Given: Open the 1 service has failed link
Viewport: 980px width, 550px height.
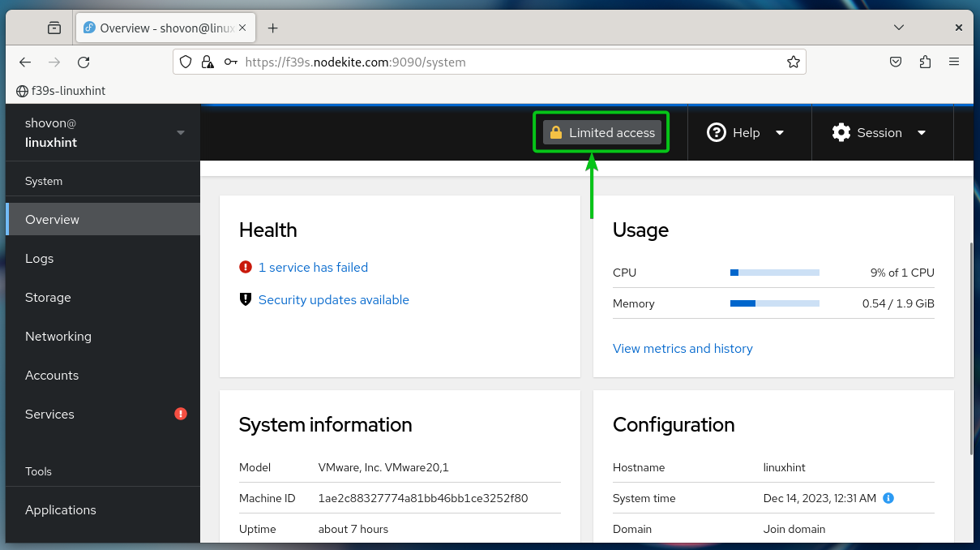Looking at the screenshot, I should 313,267.
